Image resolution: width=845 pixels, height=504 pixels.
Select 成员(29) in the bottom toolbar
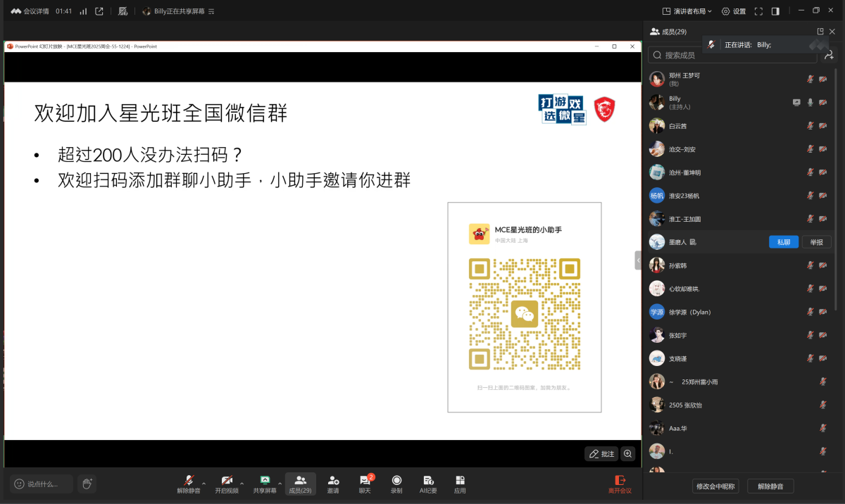coord(300,484)
